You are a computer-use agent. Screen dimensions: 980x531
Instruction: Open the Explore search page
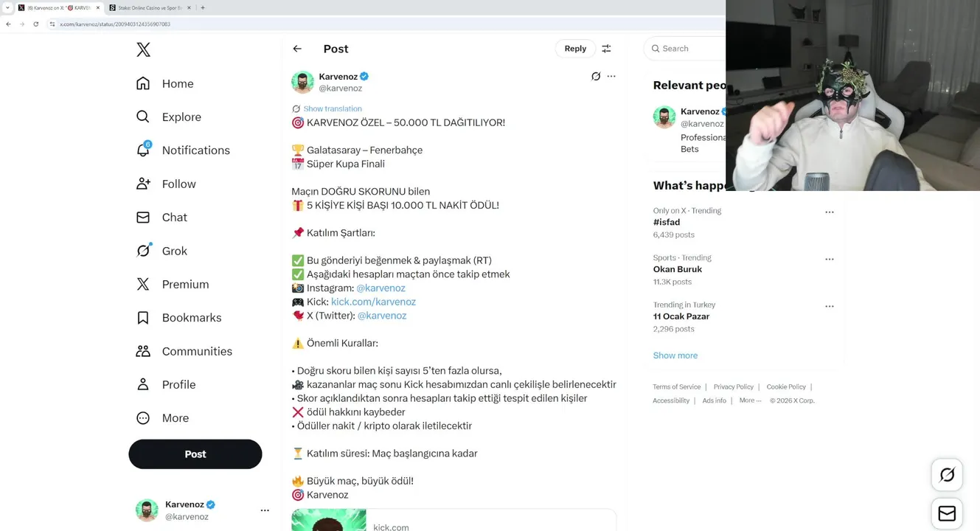[x=169, y=117]
